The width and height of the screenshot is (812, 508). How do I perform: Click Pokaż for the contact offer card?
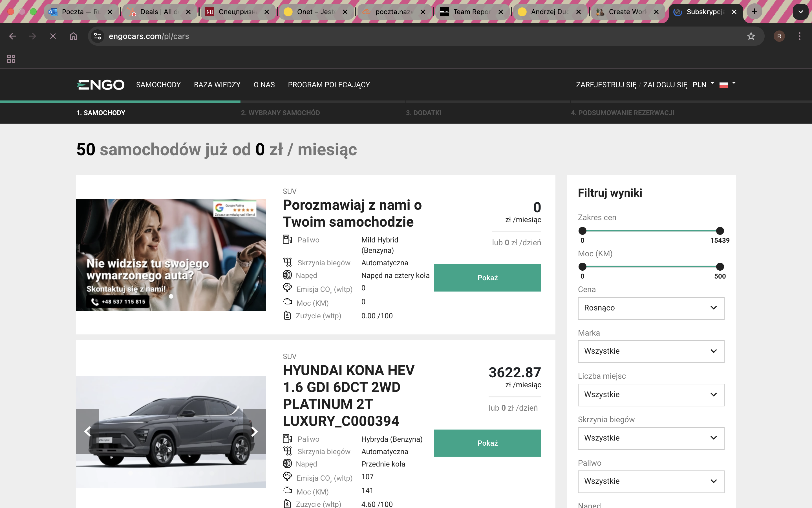click(487, 278)
